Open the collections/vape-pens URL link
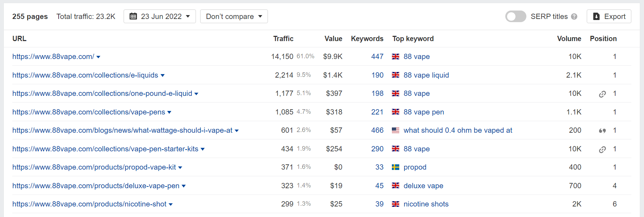Image resolution: width=644 pixels, height=217 pixels. [89, 112]
